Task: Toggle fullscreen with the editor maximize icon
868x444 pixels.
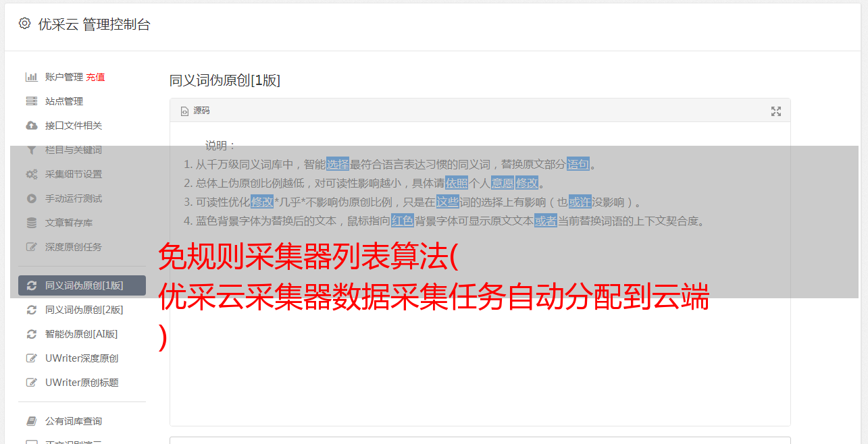Action: pyautogui.click(x=776, y=111)
